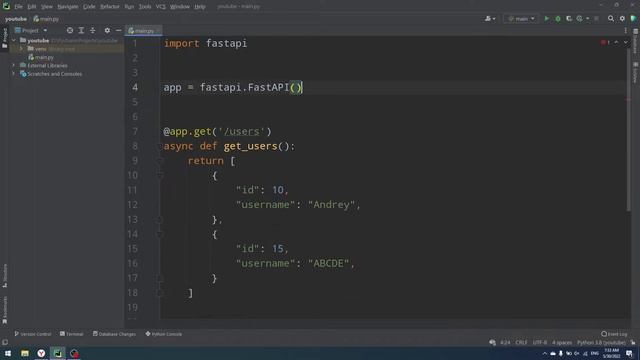Screen dimensions: 640x360
Task: Open the Tools menu
Action: tap(145, 7)
